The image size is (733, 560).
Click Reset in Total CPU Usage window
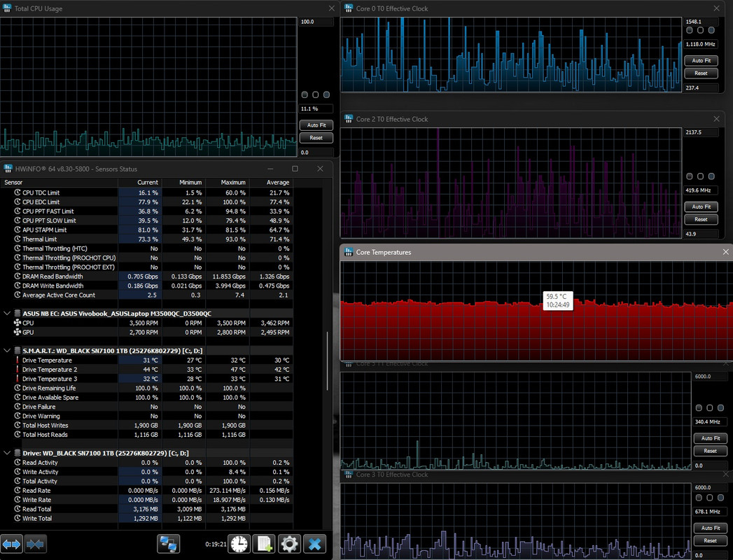coord(316,138)
